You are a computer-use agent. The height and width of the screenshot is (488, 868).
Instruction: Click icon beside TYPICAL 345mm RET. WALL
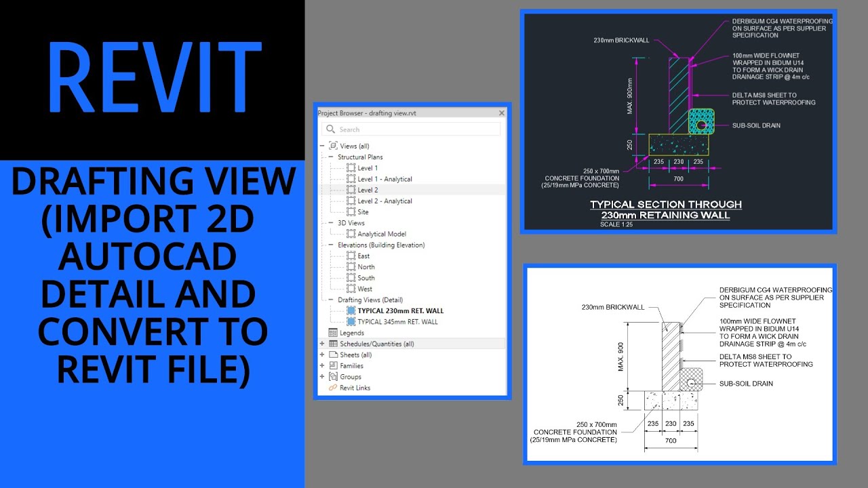[351, 321]
